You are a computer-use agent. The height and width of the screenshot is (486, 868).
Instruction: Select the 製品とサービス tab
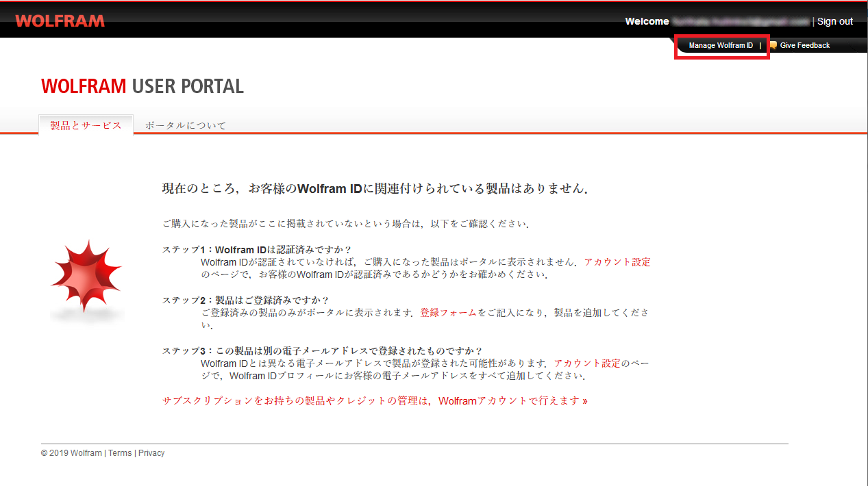coord(86,125)
